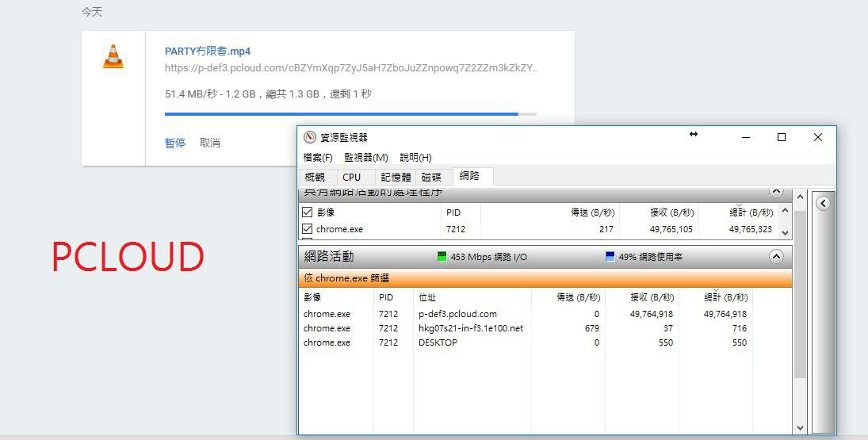
Task: Click the green network I/O legend square
Action: coord(442,257)
